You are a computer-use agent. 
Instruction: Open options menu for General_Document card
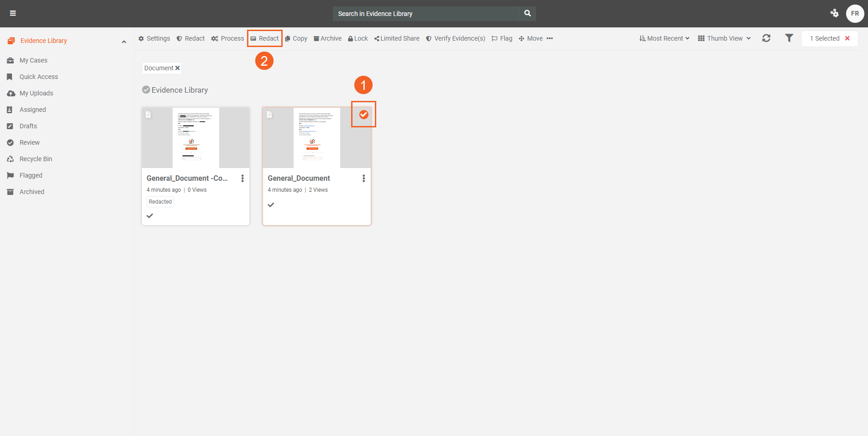[363, 179]
